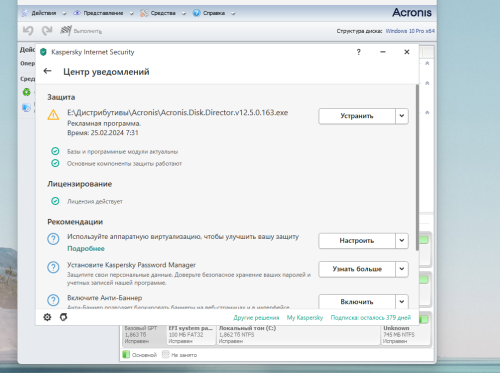Click the Включить button for Анти-Баннер

(x=357, y=301)
